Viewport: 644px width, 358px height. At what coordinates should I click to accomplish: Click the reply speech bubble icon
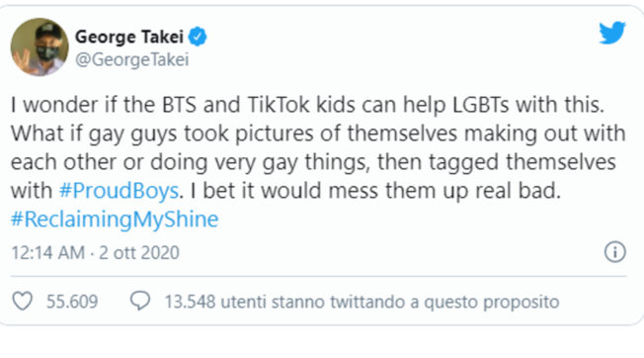140,301
